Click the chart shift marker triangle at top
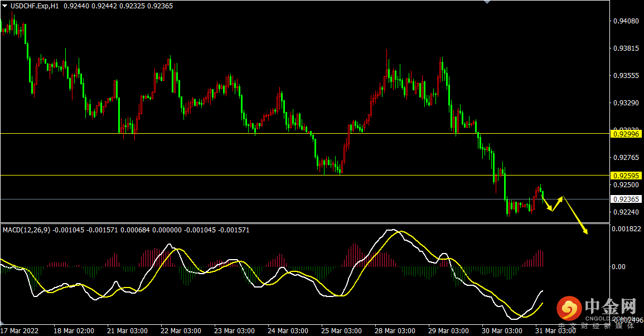The height and width of the screenshot is (336, 644). (487, 2)
